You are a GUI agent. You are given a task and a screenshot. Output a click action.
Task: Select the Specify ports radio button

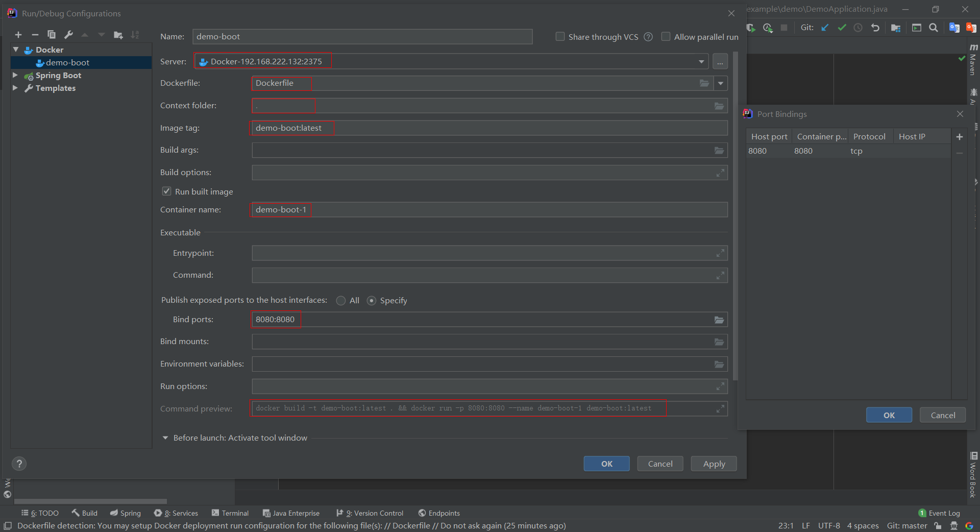[x=372, y=301]
